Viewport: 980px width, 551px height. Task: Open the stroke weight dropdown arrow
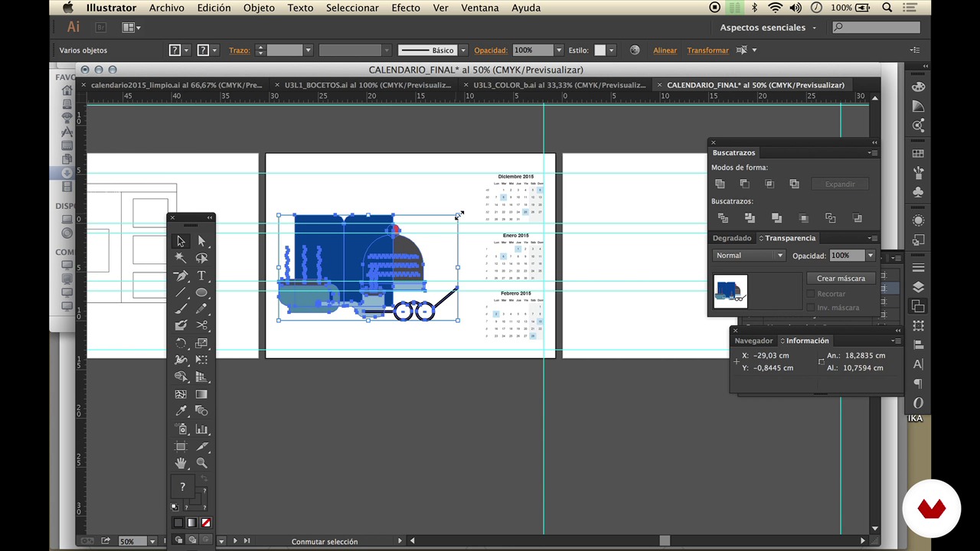[308, 51]
